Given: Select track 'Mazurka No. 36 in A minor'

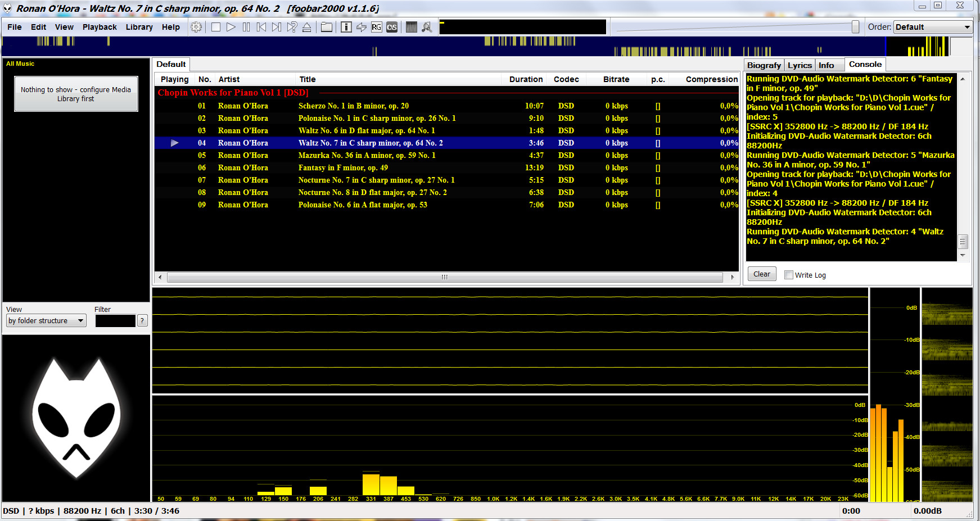Looking at the screenshot, I should pyautogui.click(x=367, y=155).
